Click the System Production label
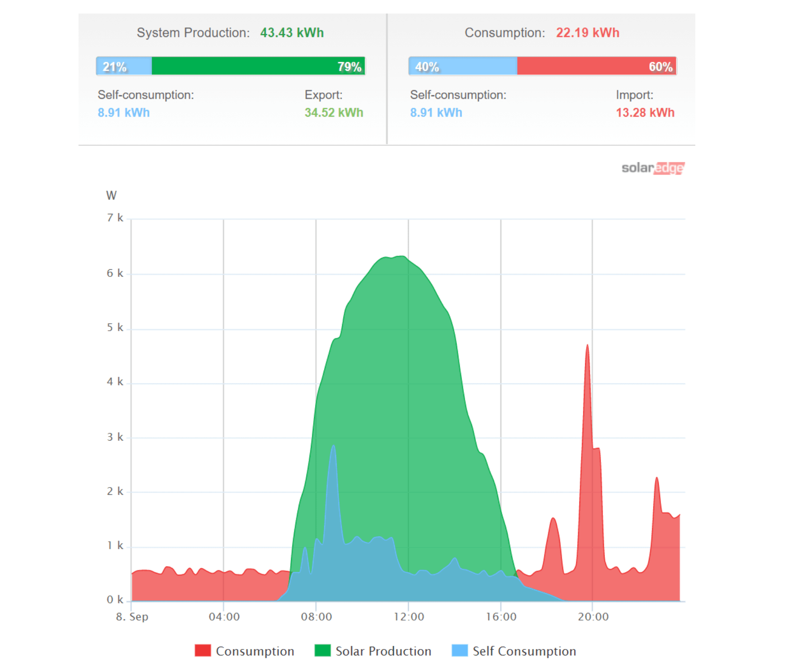Screen dimensions: 786x672 [193, 33]
